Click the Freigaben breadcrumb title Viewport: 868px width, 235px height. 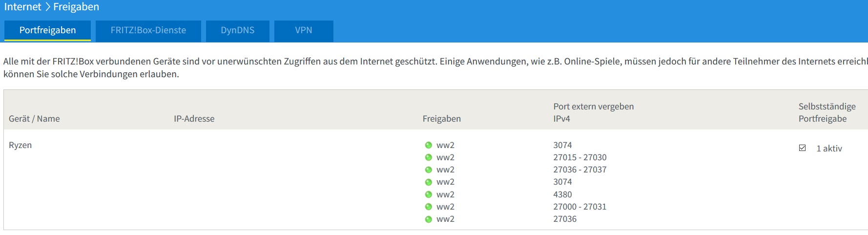pyautogui.click(x=76, y=7)
